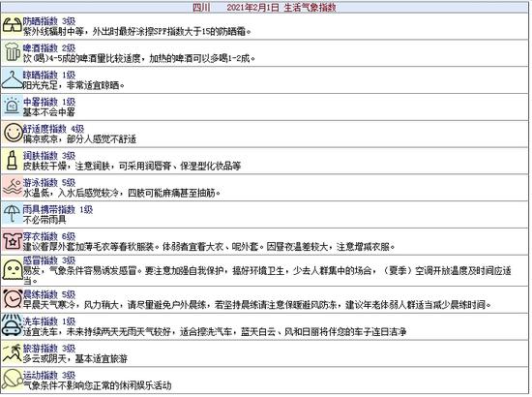Select the 游泳指数 5级 heading

tap(49, 183)
